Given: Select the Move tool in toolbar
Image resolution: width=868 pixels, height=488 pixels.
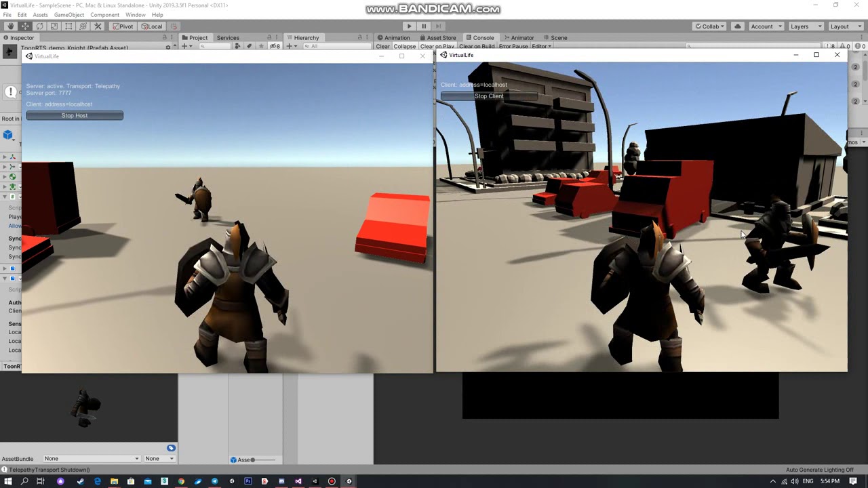Looking at the screenshot, I should click(25, 26).
